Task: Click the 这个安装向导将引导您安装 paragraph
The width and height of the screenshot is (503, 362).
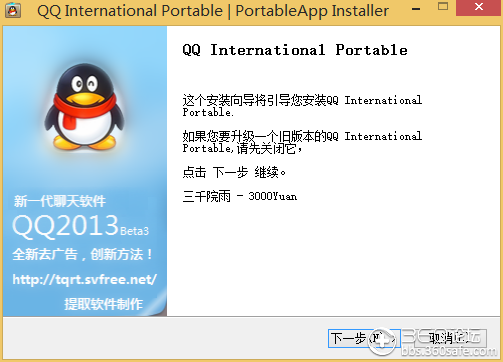Action: 302,106
